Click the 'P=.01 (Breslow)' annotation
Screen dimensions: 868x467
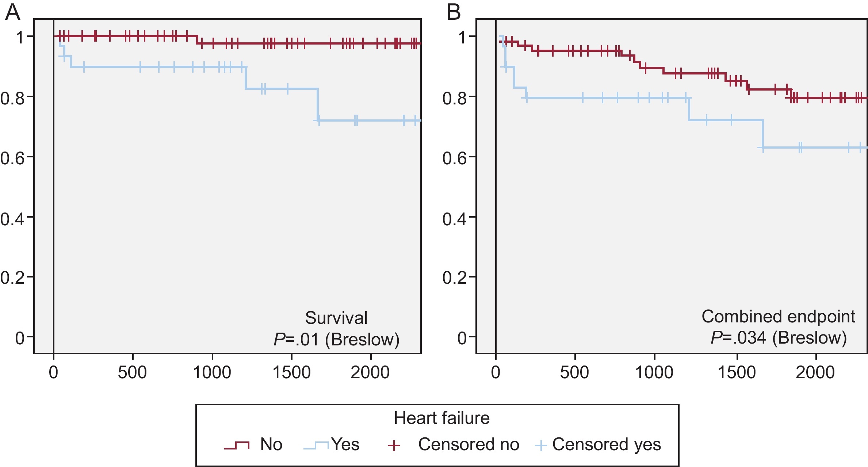pyautogui.click(x=336, y=339)
